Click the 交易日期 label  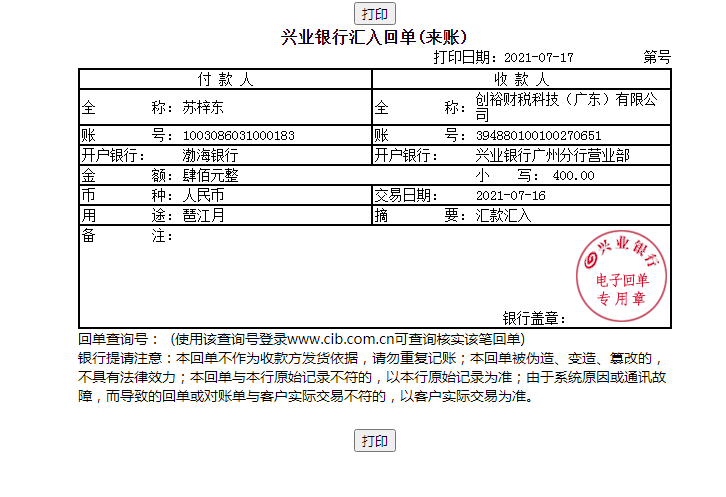coord(406,195)
